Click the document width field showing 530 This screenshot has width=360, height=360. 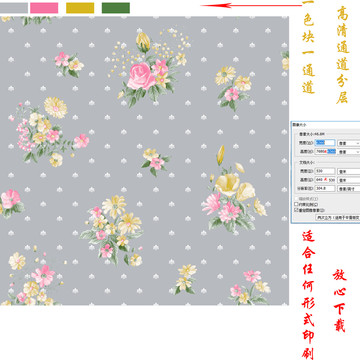[x=325, y=171]
